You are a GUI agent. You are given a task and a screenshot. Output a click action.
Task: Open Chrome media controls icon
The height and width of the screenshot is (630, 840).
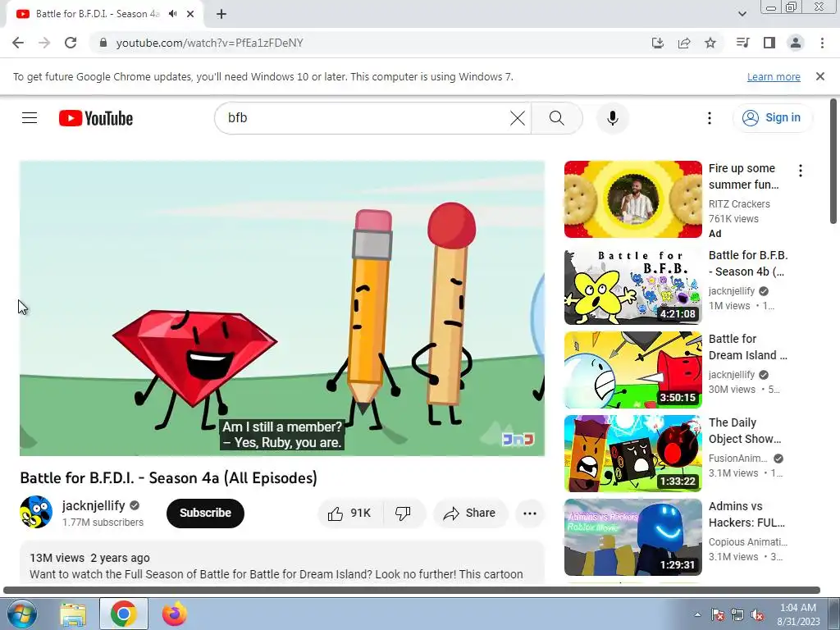742,43
